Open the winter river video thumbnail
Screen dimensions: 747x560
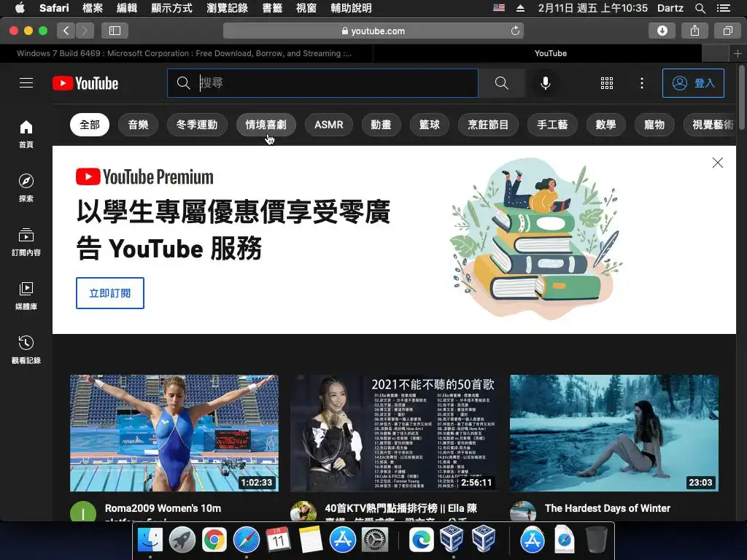[x=614, y=433]
